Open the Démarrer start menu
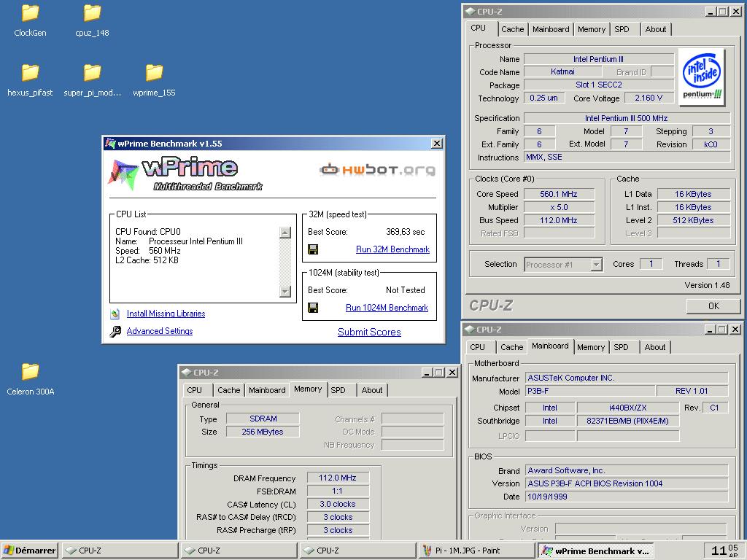 (x=29, y=551)
